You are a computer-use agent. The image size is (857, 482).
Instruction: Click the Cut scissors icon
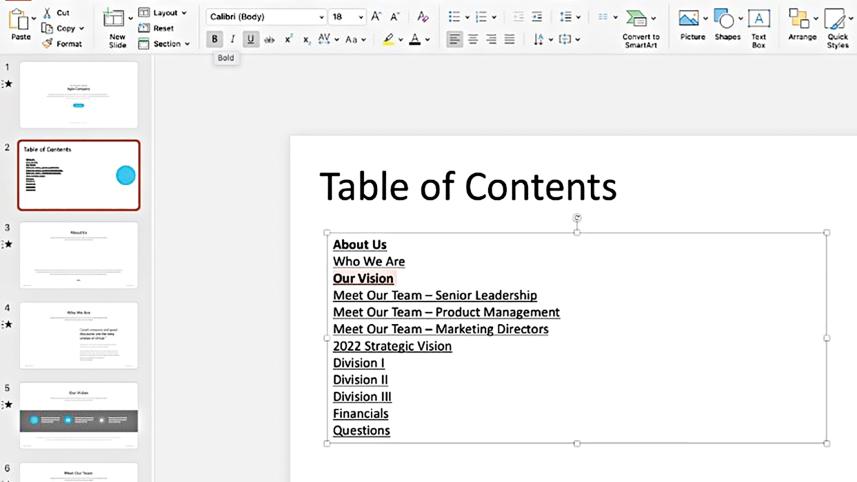(47, 13)
